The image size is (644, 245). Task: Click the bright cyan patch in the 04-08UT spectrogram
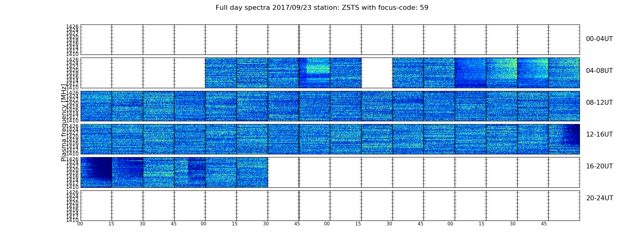click(x=318, y=66)
